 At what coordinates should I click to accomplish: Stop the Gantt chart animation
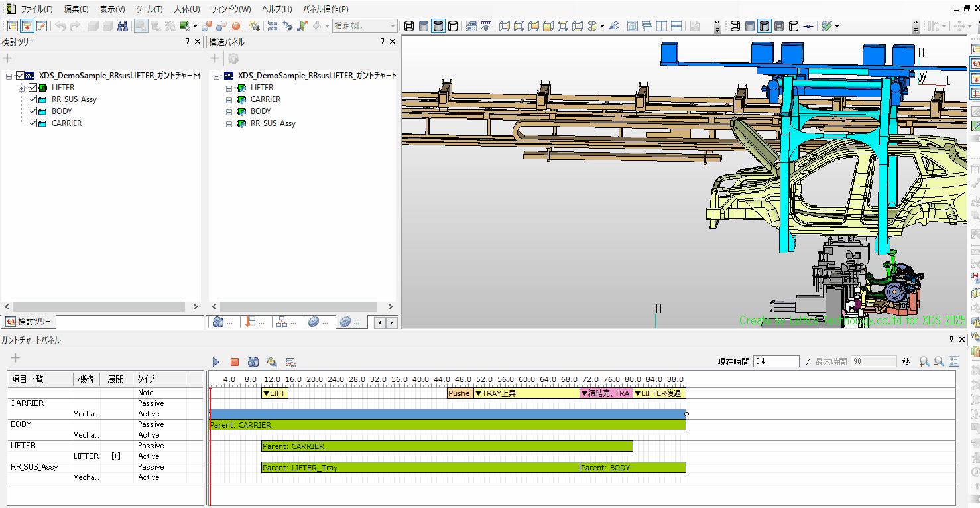(x=234, y=361)
